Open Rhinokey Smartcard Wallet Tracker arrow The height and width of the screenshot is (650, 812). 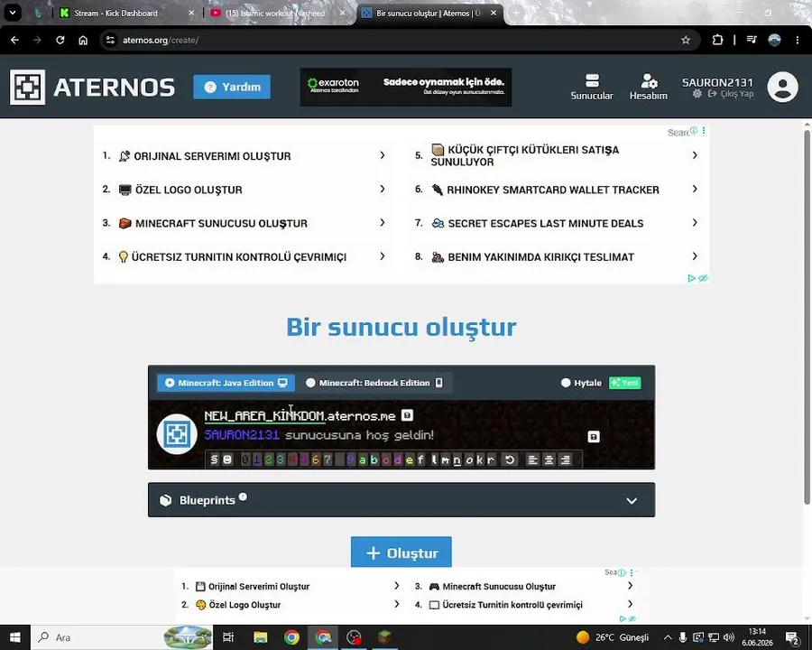pos(695,189)
